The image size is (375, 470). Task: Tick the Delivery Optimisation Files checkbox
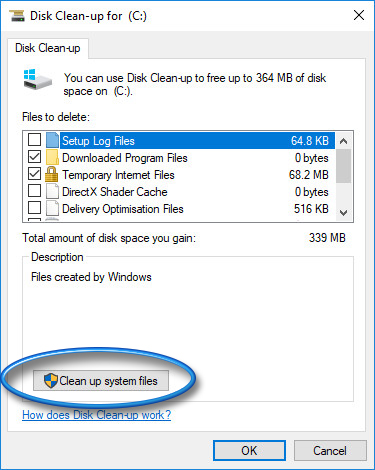[x=34, y=208]
